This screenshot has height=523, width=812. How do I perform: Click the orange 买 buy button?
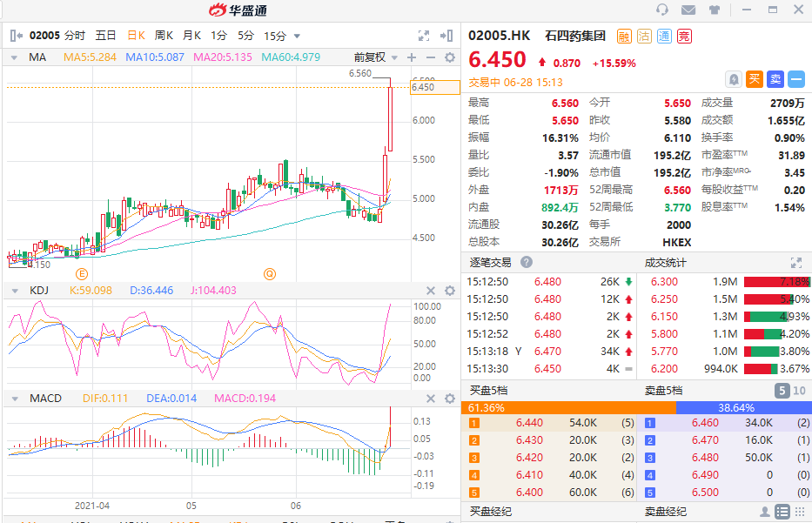pyautogui.click(x=755, y=79)
